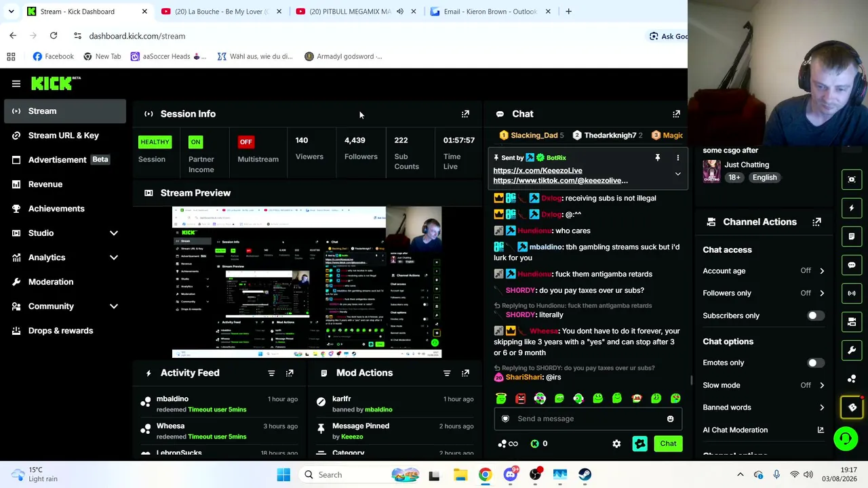
Task: Click the Send a message field
Action: (587, 419)
